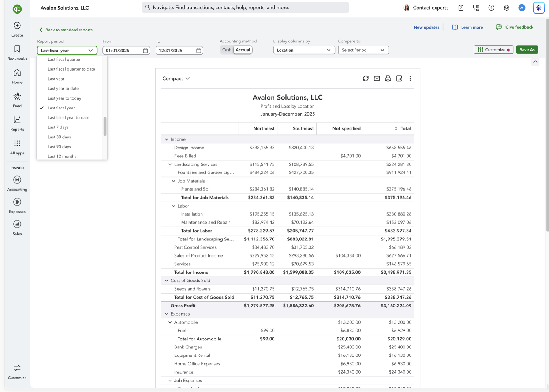The height and width of the screenshot is (392, 549).
Task: Click the page vertical scrollbar
Action: [547, 124]
